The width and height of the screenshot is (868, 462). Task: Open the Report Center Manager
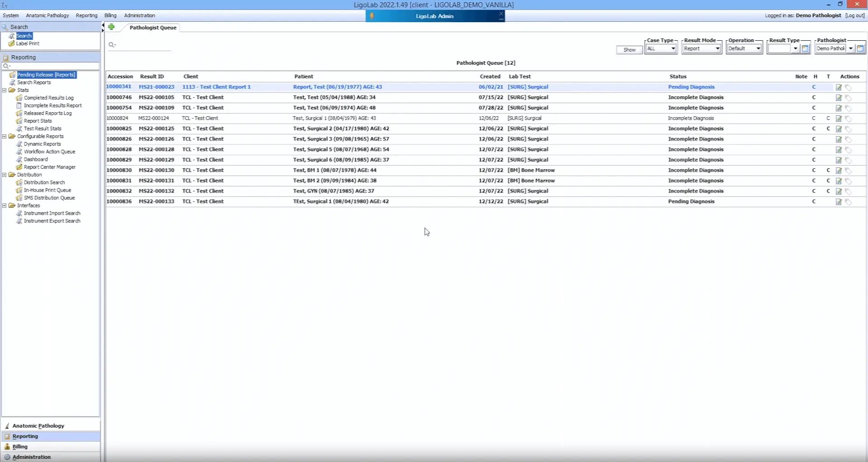[50, 167]
